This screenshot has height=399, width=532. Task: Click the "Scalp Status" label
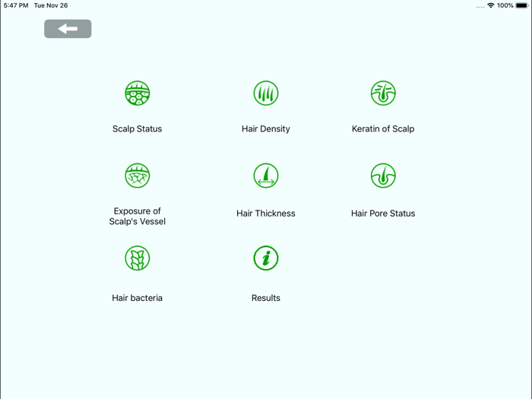point(138,129)
